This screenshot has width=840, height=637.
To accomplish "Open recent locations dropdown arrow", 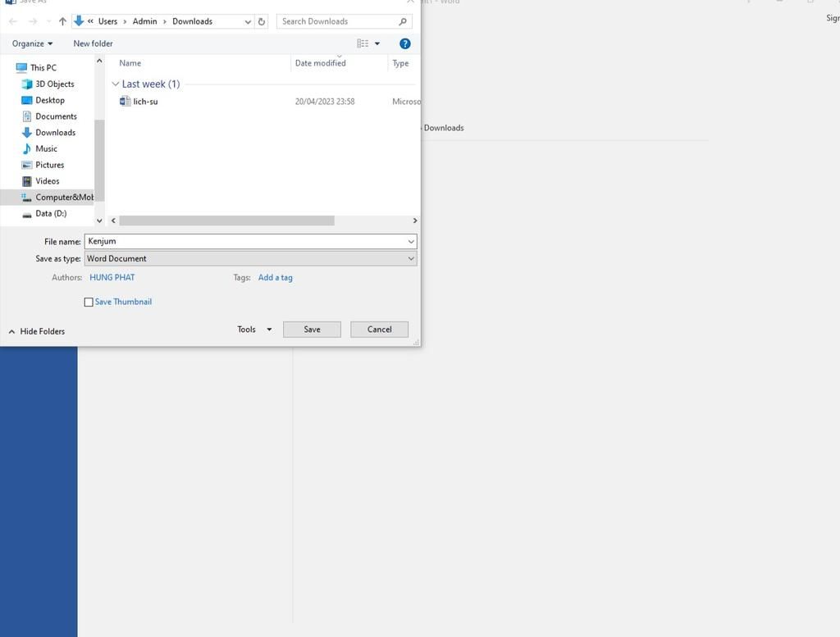I will point(48,21).
